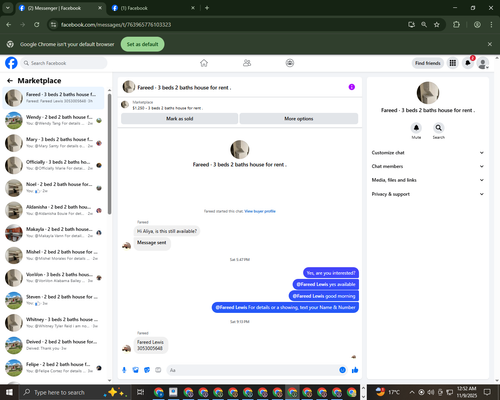
Task: Open the Wendy 2 bed 2 bath chat
Action: [53, 120]
